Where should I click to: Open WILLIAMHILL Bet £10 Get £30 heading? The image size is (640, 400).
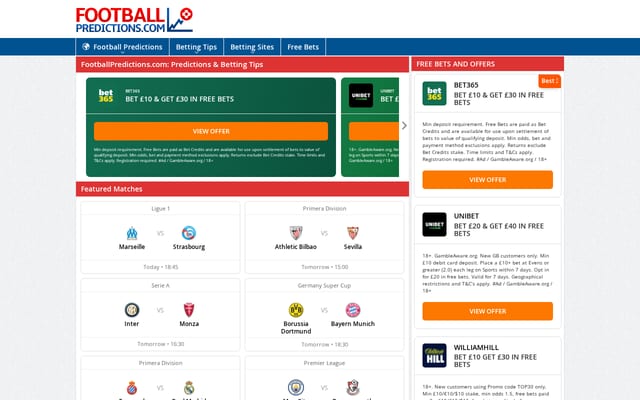coord(495,356)
